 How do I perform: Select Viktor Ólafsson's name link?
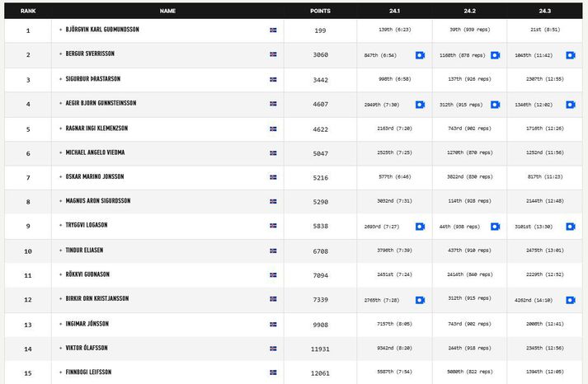pos(87,348)
